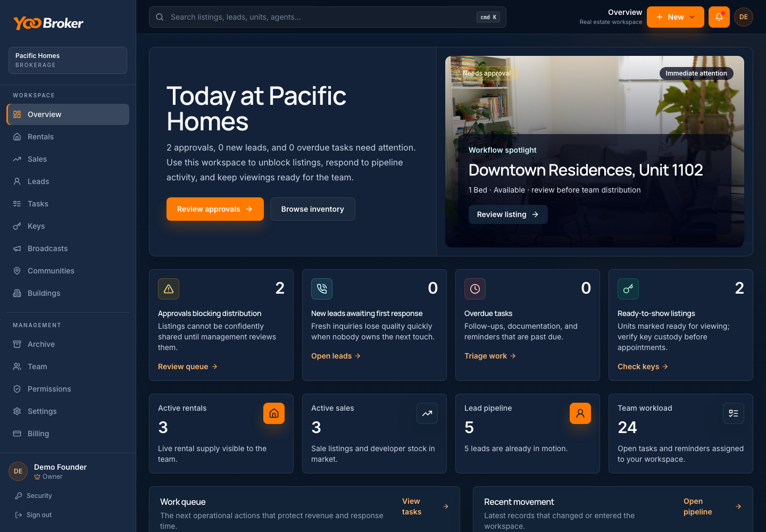This screenshot has width=766, height=532.
Task: Select the Keys icon in the sidebar
Action: click(x=16, y=226)
